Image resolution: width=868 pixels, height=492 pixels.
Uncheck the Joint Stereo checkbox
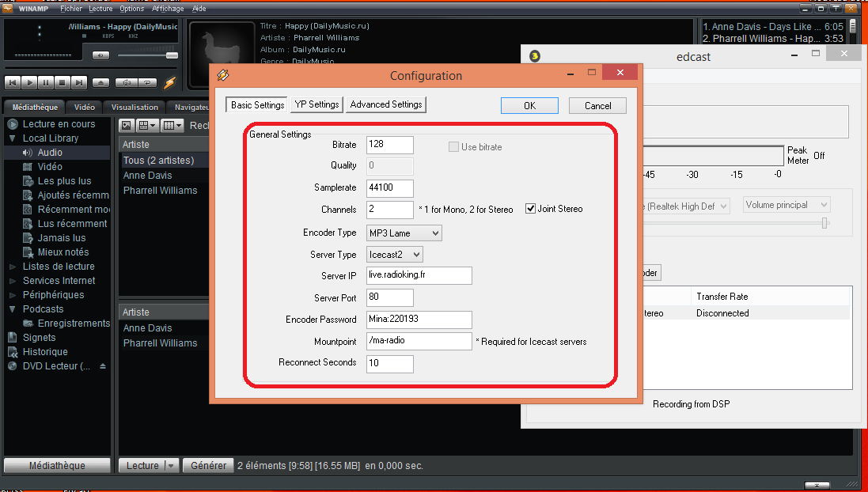pos(531,210)
